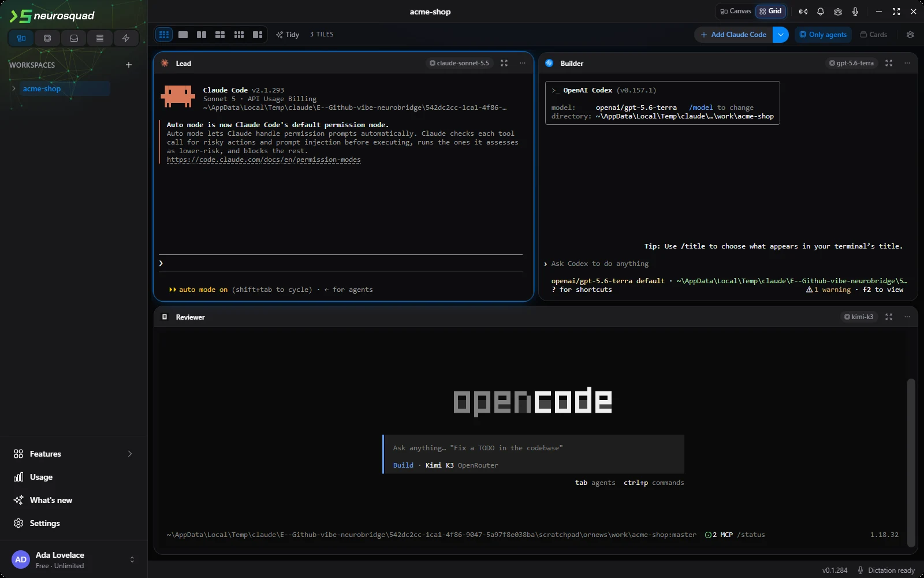Screen dimensions: 924x578
Task: Click the neurosquad logo
Action: click(x=52, y=16)
